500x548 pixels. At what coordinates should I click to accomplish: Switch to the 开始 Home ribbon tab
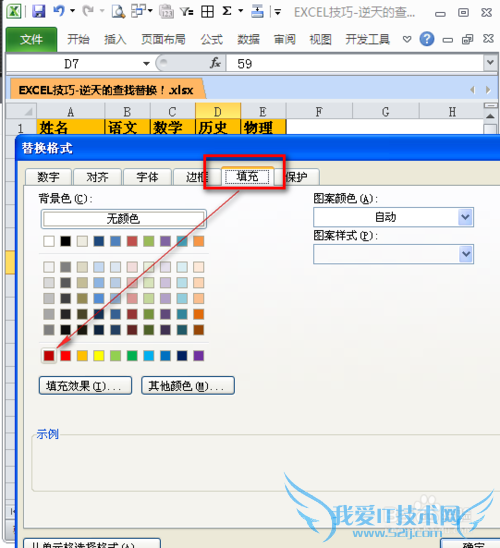point(78,39)
